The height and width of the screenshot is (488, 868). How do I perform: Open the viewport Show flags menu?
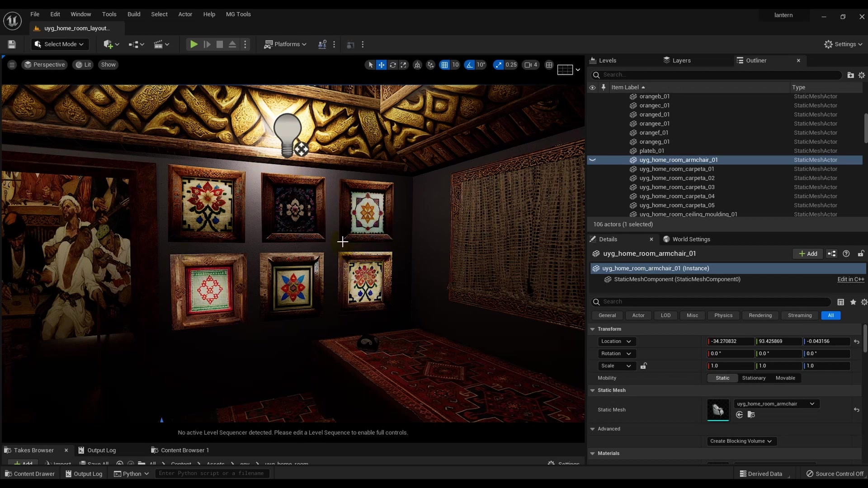coord(108,65)
